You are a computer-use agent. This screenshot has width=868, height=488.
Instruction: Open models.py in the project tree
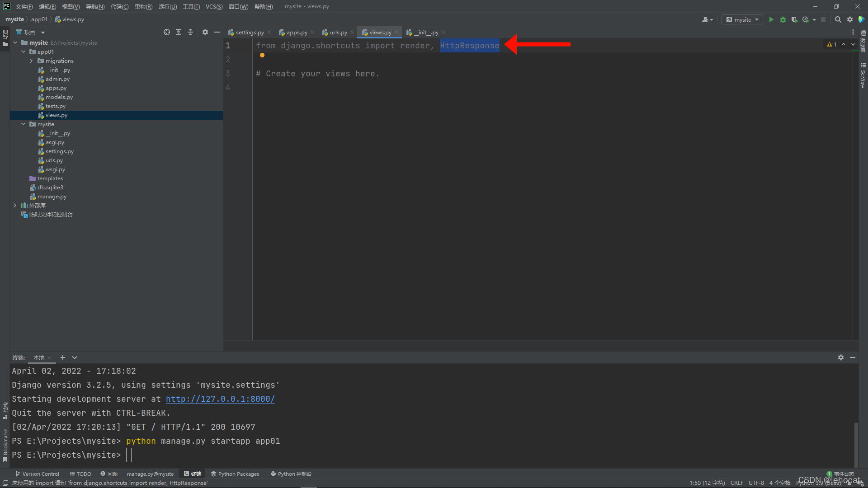(59, 97)
